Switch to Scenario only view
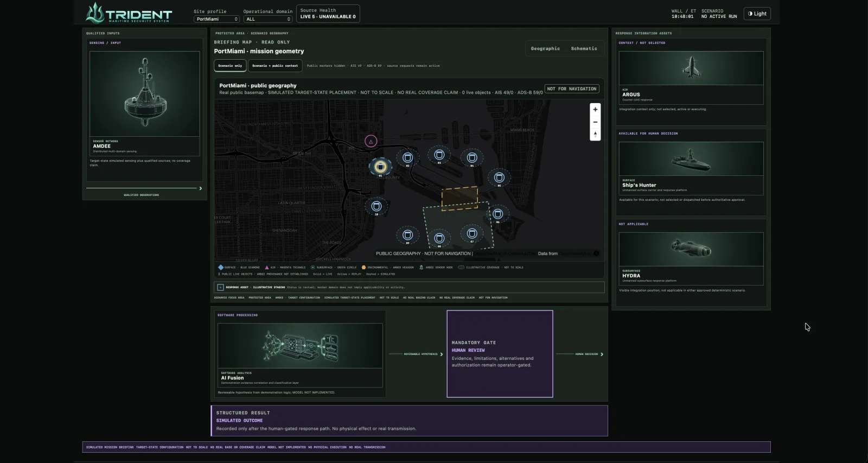 [230, 66]
